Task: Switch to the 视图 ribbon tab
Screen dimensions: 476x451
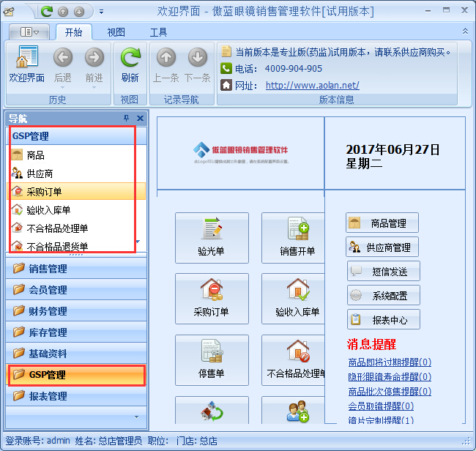Action: coord(116,32)
